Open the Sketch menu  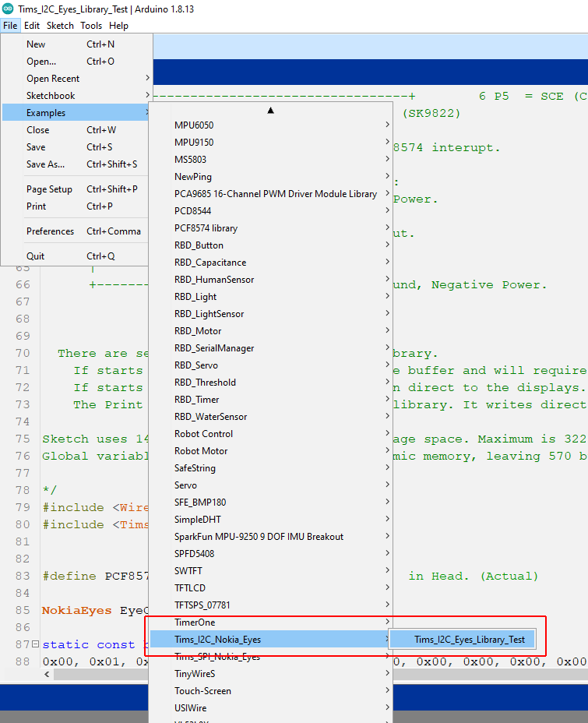[61, 26]
